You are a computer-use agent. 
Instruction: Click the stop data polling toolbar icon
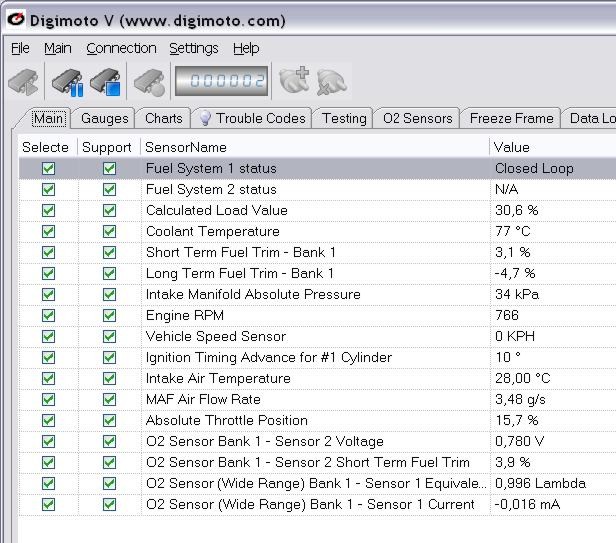105,82
